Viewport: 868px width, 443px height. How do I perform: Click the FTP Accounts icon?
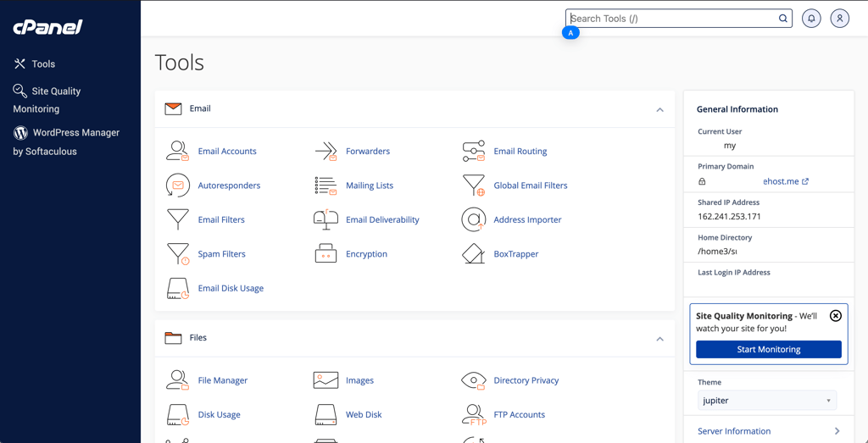pos(473,415)
